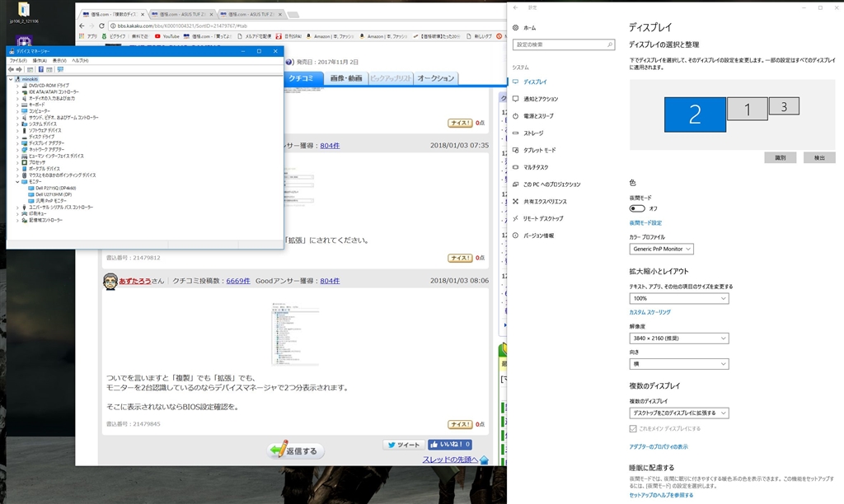Toggle the 夜間モード switch
The height and width of the screenshot is (504, 844).
[x=637, y=208]
